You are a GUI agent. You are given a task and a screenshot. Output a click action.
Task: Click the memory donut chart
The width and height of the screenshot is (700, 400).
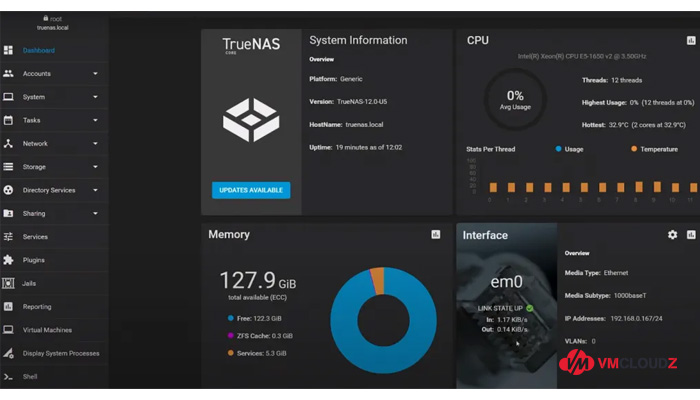[x=383, y=320]
